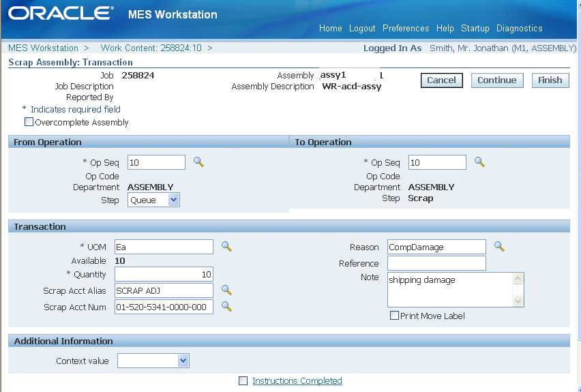Open the Instructions Completed link
The image size is (581, 392).
click(297, 381)
